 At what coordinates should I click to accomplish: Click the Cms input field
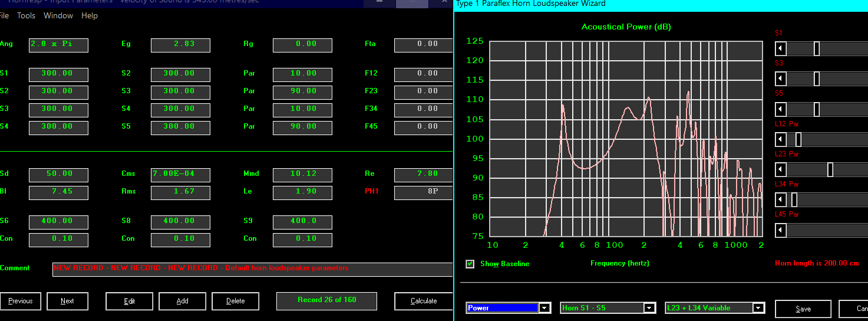point(180,175)
